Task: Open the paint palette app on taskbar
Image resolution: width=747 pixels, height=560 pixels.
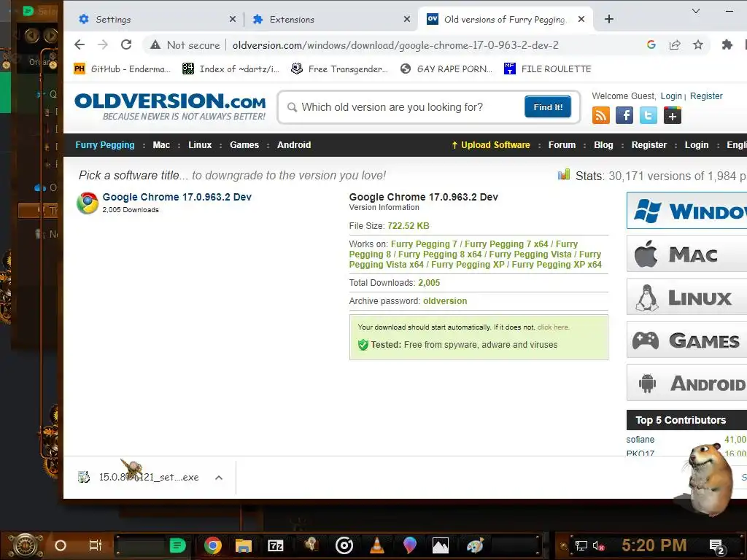Action: tap(474, 545)
